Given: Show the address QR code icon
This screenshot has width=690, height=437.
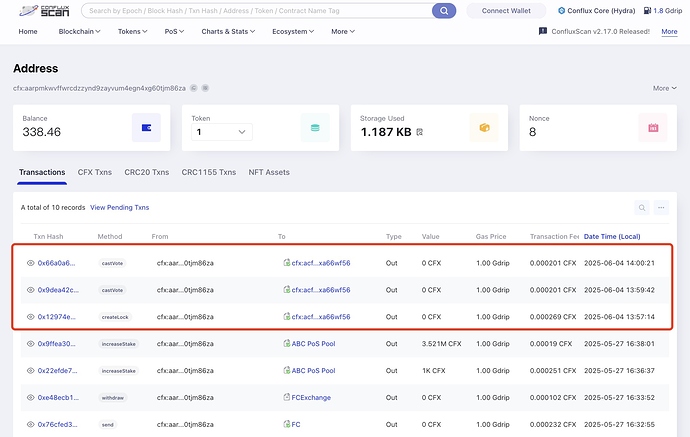Looking at the screenshot, I should [x=205, y=88].
